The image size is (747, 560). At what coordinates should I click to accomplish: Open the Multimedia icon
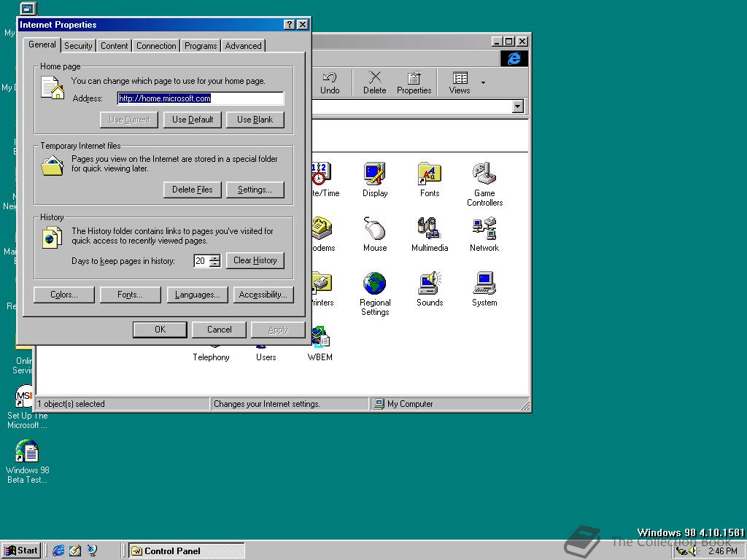coord(430,229)
